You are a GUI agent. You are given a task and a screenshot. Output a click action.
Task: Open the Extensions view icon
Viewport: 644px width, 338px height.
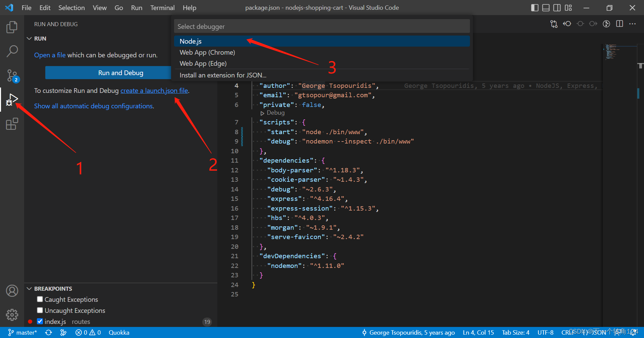12,124
